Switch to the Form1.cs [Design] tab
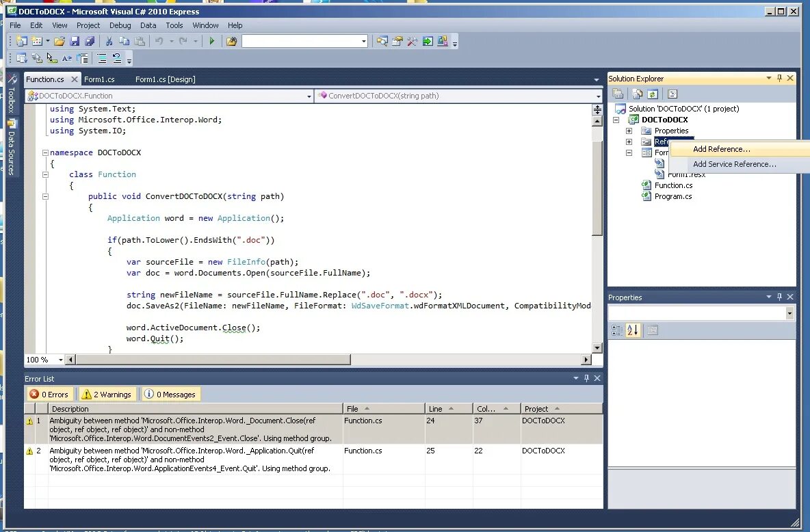Screen dimensions: 810x532 click(166, 79)
